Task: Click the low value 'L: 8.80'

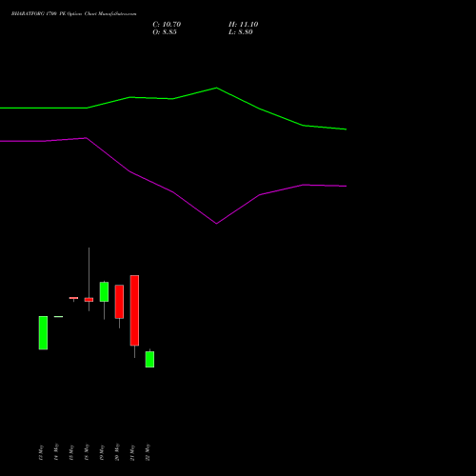Action: pyautogui.click(x=241, y=32)
